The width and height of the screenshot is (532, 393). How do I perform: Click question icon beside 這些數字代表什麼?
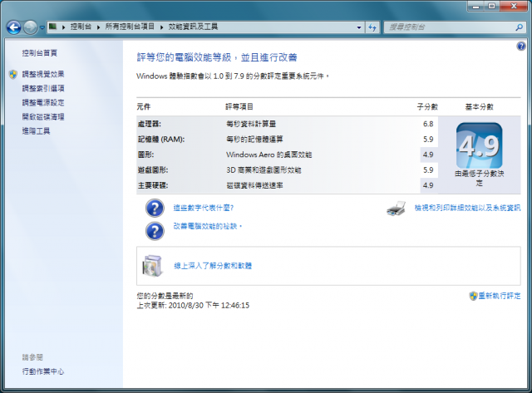coord(155,209)
